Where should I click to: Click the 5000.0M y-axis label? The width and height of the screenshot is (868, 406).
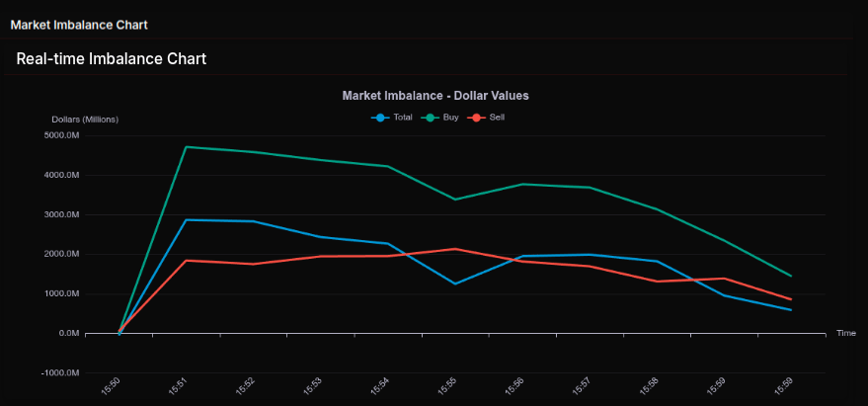pyautogui.click(x=61, y=135)
